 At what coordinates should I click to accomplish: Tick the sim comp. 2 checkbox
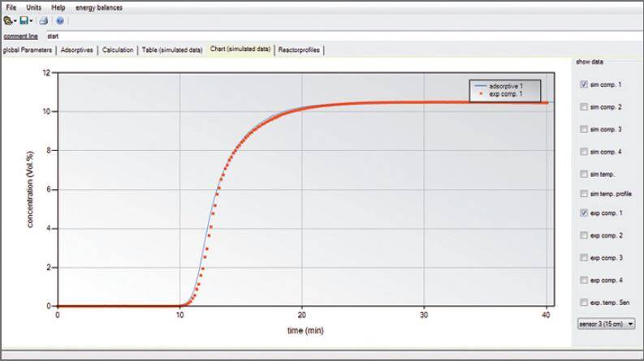586,106
